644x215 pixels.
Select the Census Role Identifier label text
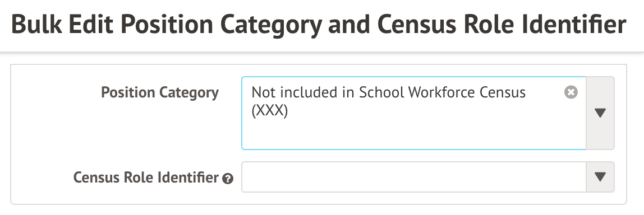tap(146, 177)
